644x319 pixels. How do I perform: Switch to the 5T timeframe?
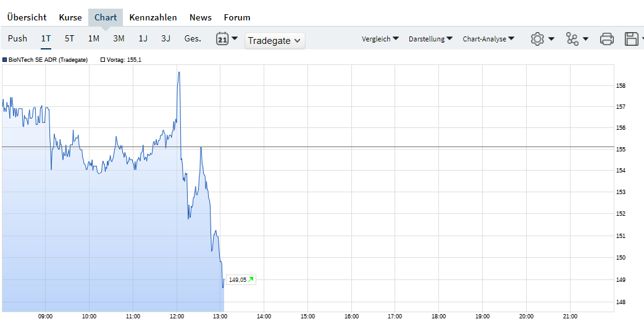pos(69,39)
